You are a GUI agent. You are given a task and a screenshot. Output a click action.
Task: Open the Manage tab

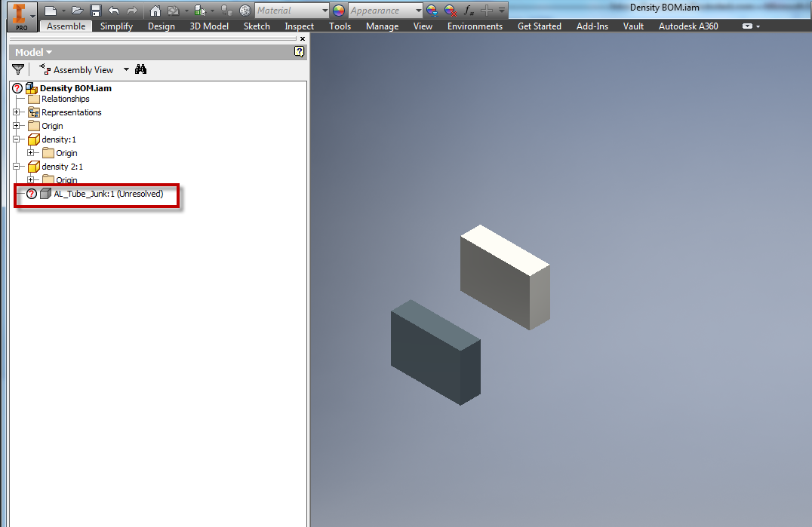pos(382,26)
